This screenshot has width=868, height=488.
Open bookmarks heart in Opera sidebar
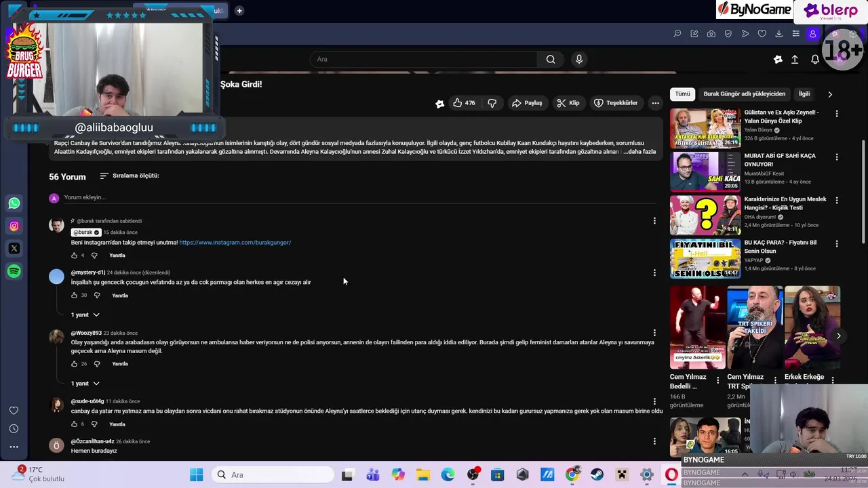point(14,411)
